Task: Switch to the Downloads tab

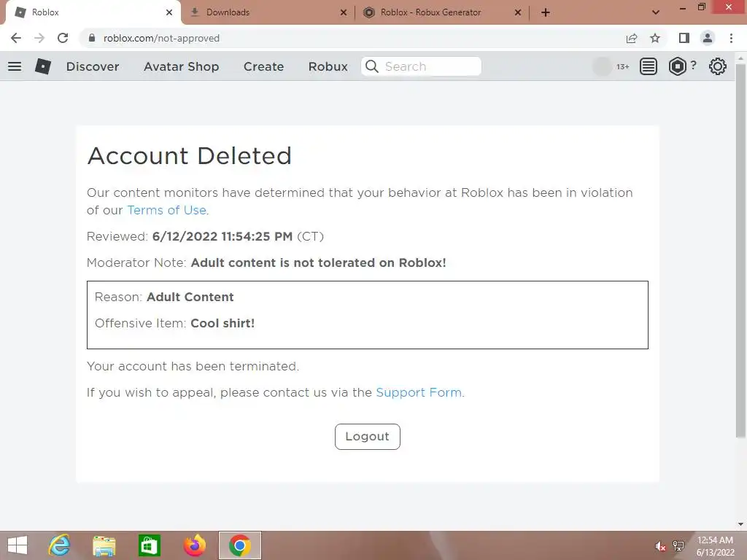Action: tap(268, 12)
